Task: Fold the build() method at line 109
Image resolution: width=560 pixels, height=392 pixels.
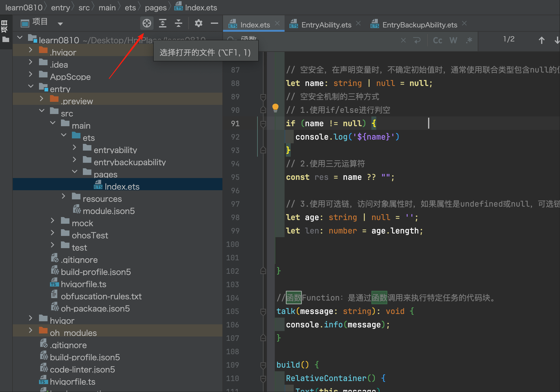Action: tap(263, 365)
